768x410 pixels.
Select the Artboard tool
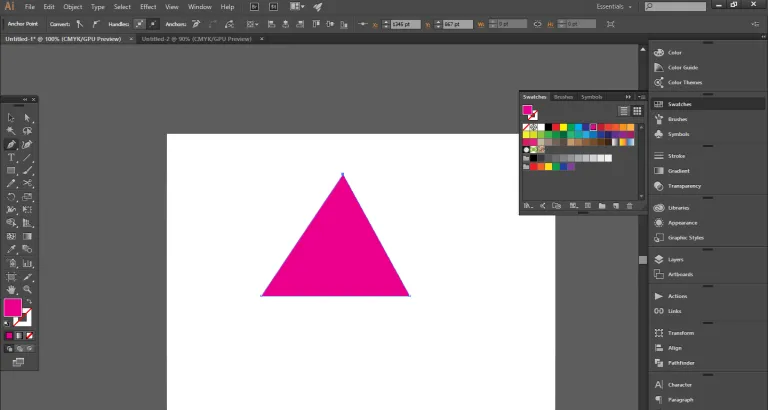[x=11, y=277]
